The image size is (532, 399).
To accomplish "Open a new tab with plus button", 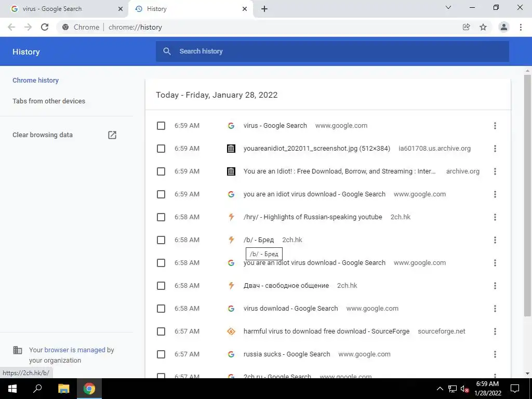I will click(x=264, y=9).
